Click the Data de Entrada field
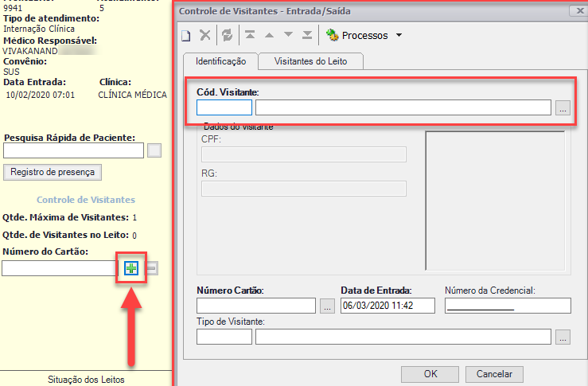588x386 pixels. tap(387, 306)
